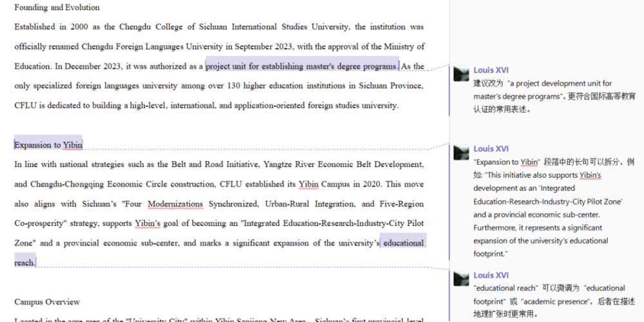
Task: Select the author name on the bottom comment
Action: 491,275
